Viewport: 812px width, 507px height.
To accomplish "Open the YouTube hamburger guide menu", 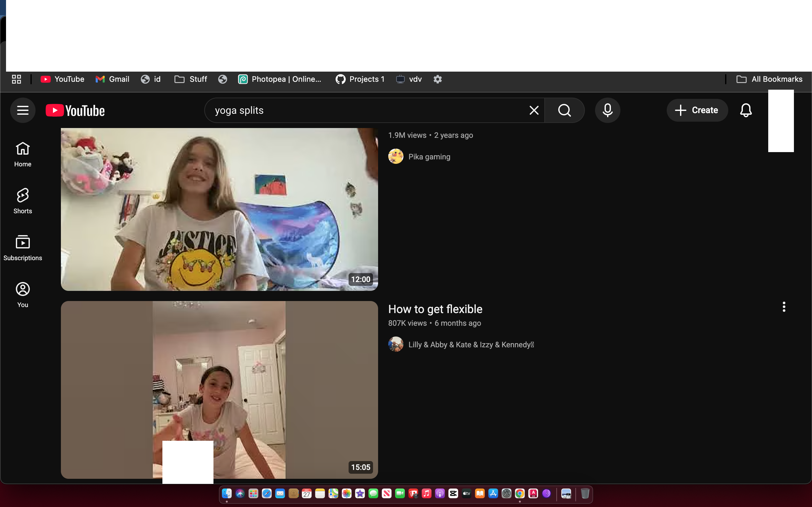I will (x=23, y=110).
